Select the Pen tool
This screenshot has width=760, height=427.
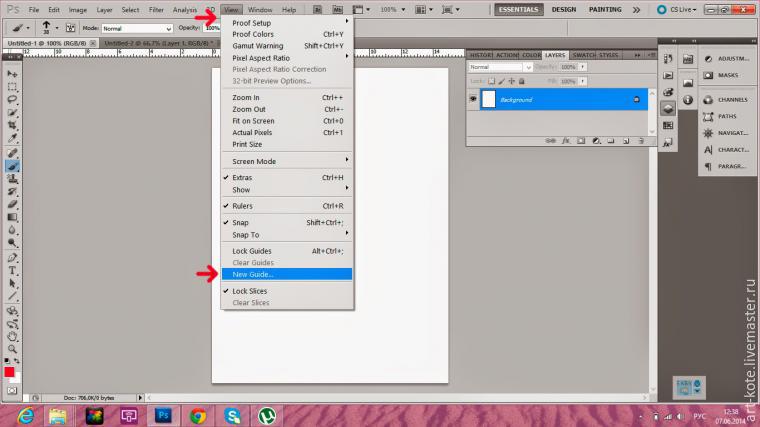point(13,257)
